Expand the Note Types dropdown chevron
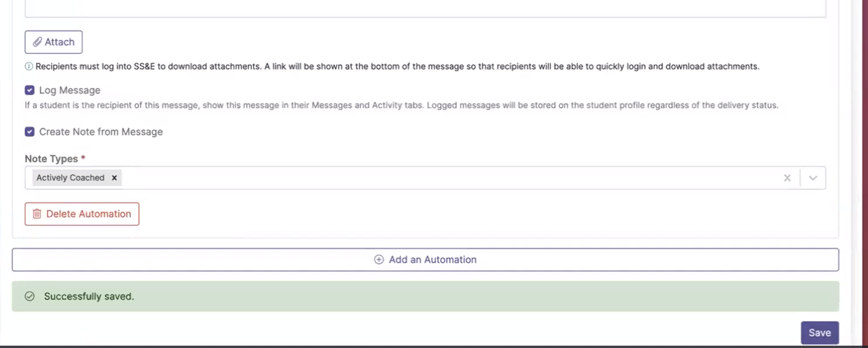This screenshot has width=868, height=348. (x=813, y=178)
